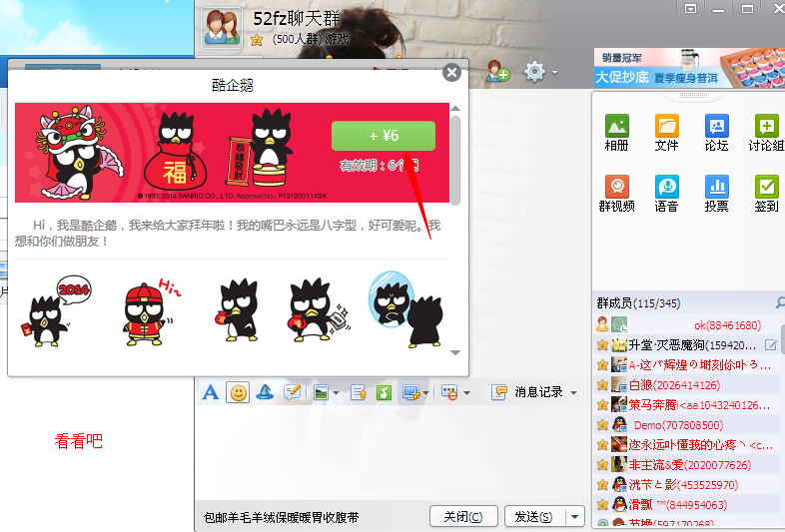Click the 52fz聊天群 group avatar
The image size is (785, 532).
pyautogui.click(x=222, y=28)
